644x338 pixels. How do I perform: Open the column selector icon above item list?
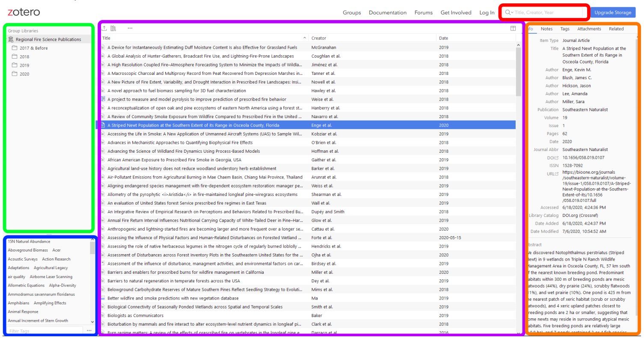pos(513,28)
